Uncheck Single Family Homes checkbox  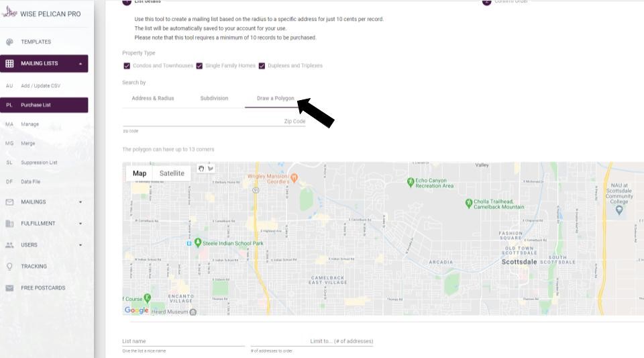(199, 66)
